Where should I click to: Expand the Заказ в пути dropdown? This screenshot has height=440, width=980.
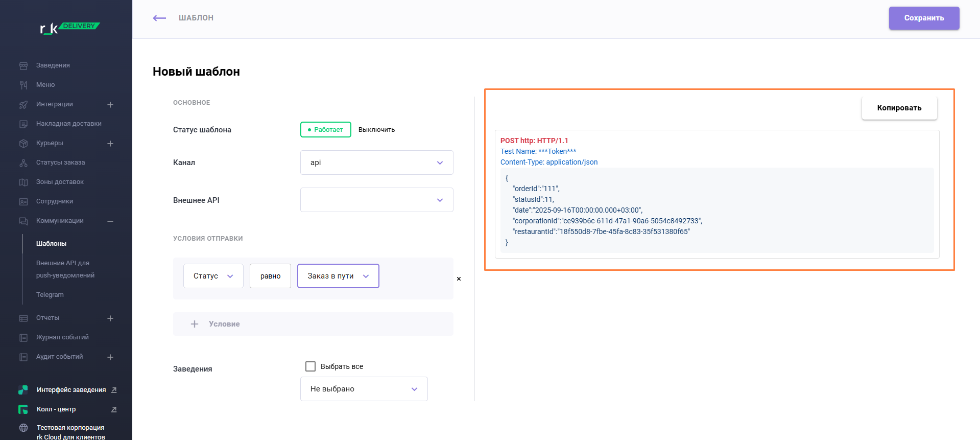pyautogui.click(x=338, y=276)
